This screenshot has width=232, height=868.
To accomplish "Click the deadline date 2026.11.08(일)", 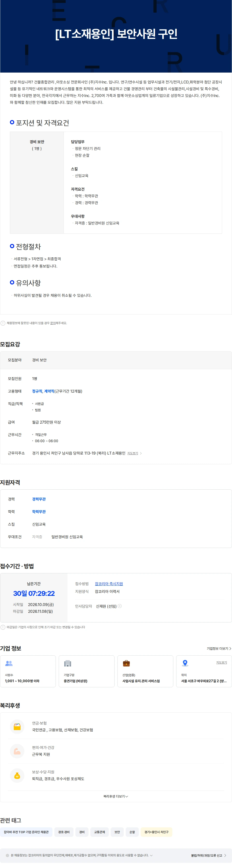I will pyautogui.click(x=40, y=611).
